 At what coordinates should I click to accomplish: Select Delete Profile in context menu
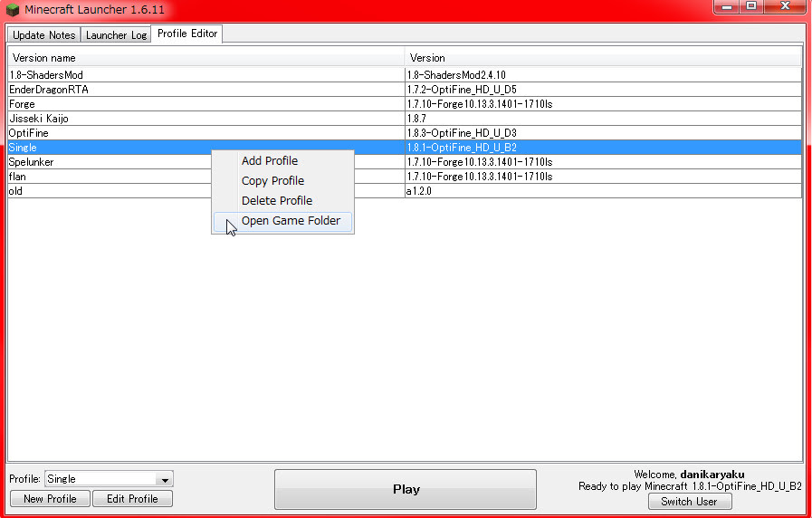pyautogui.click(x=282, y=200)
